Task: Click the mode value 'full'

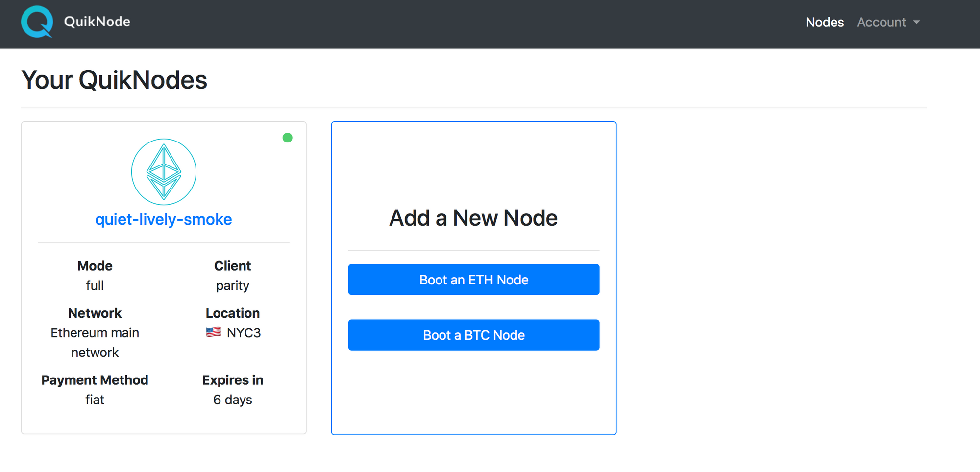Action: pos(95,285)
